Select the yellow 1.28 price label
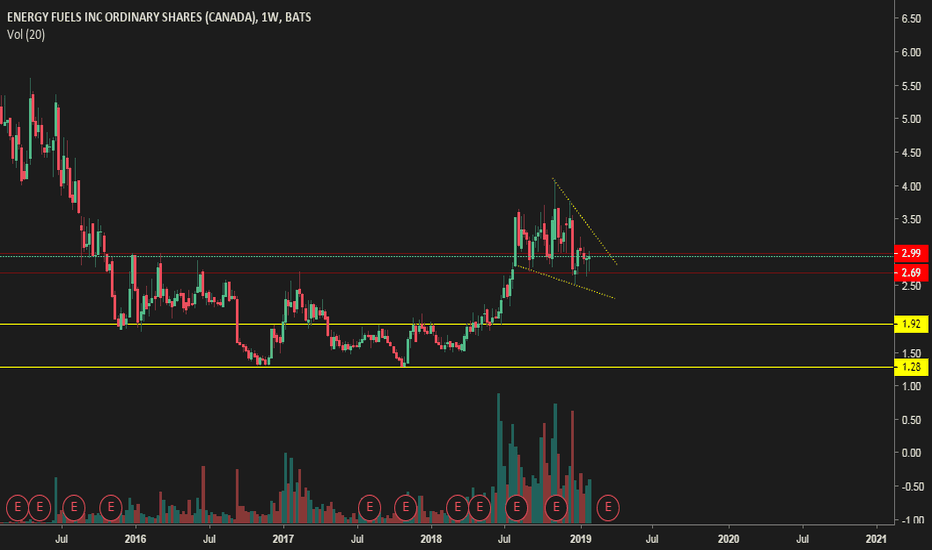 [x=911, y=367]
